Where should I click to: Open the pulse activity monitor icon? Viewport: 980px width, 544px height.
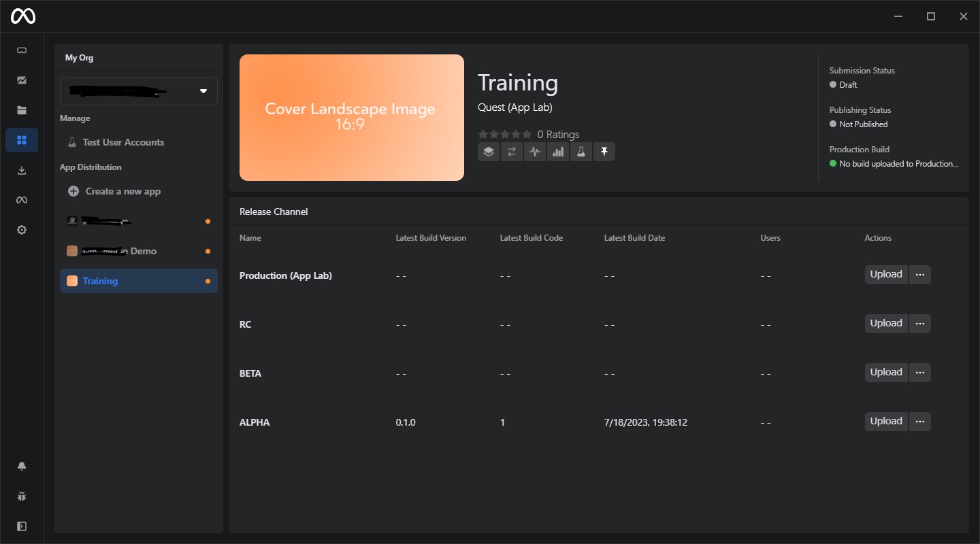pos(535,152)
